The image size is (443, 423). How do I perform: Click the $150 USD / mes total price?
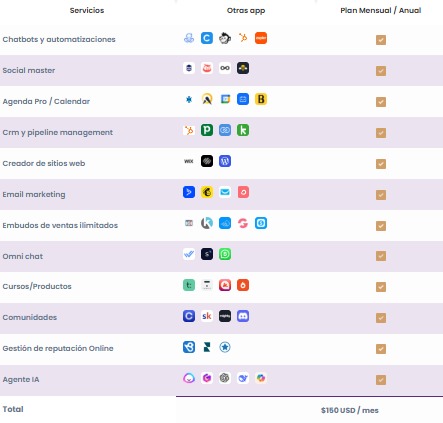pyautogui.click(x=350, y=410)
